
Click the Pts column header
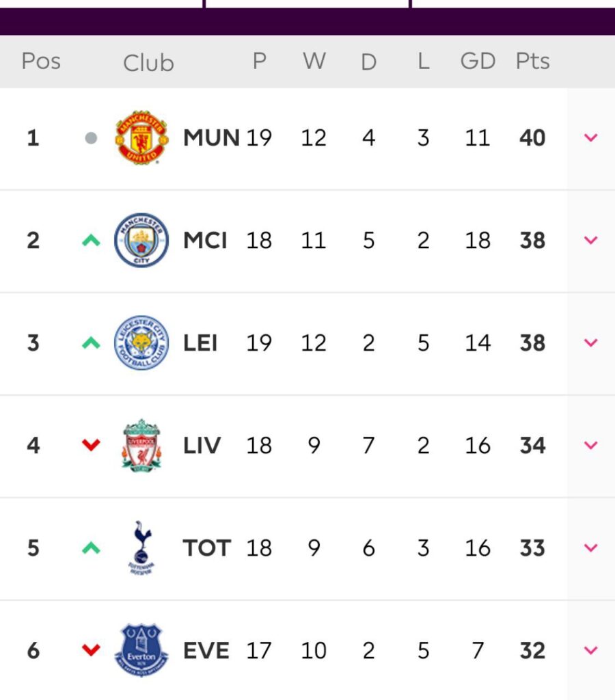tap(532, 61)
